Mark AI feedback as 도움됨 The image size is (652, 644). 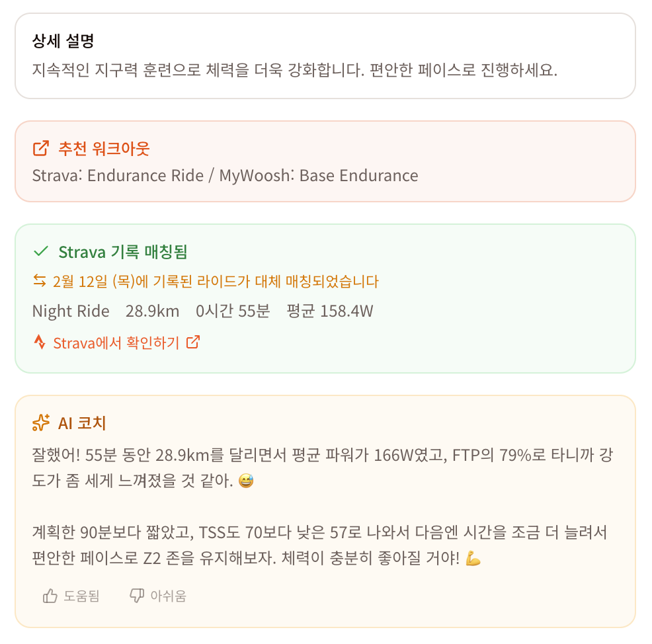[x=71, y=596]
